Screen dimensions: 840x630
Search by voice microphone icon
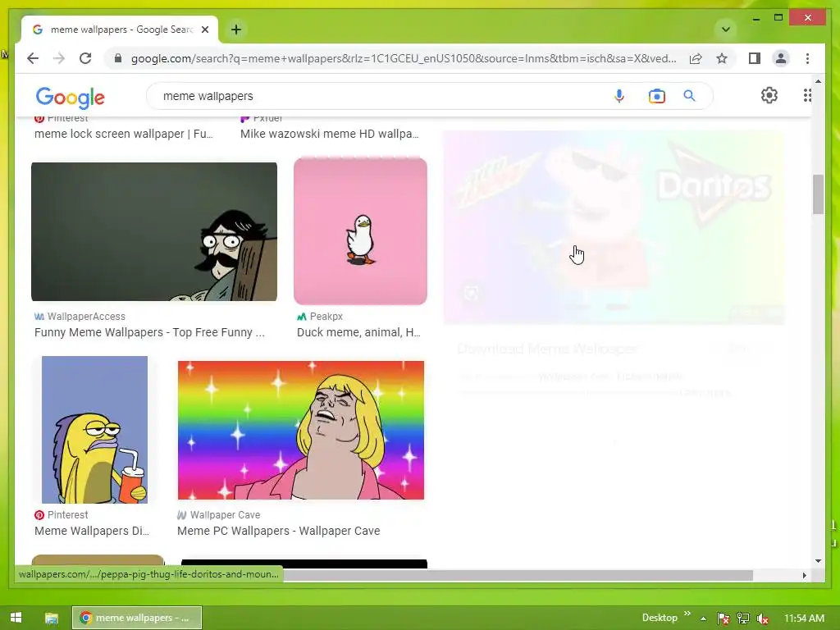[619, 96]
